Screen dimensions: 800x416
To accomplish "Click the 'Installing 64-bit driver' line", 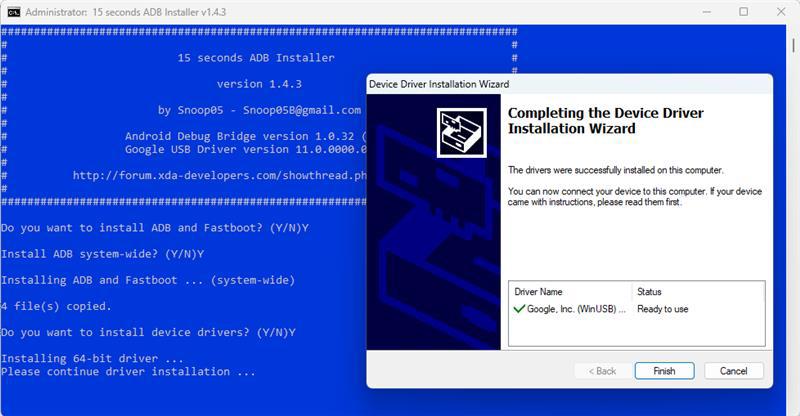I will pyautogui.click(x=92, y=358).
